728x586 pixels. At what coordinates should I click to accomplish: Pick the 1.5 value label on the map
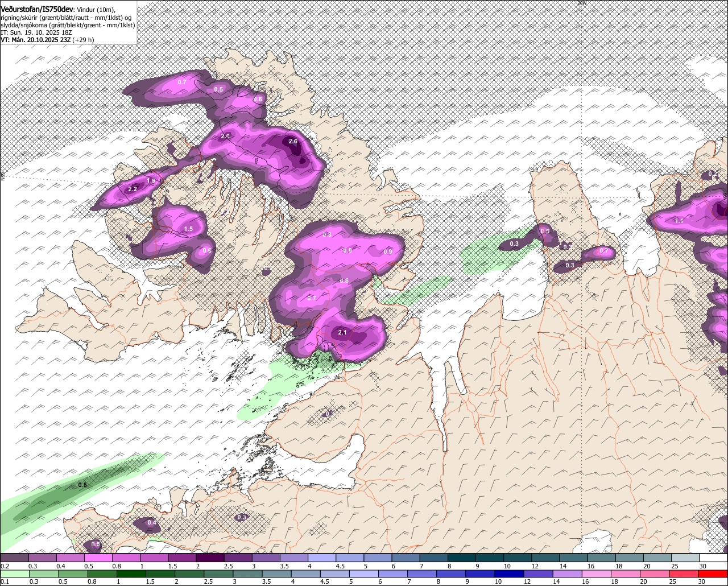tap(189, 229)
